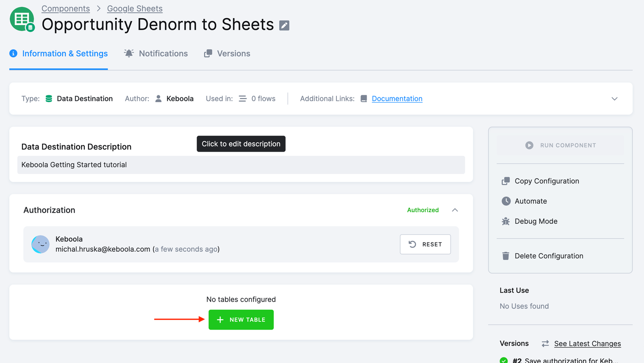The width and height of the screenshot is (644, 363).
Task: Open the Documentation link
Action: [397, 99]
